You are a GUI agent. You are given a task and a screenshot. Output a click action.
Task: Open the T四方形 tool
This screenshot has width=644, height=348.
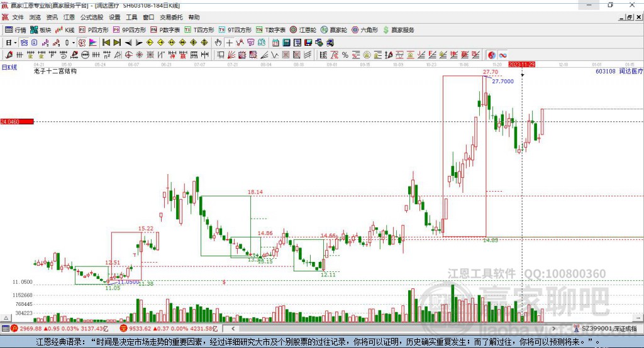click(x=199, y=30)
